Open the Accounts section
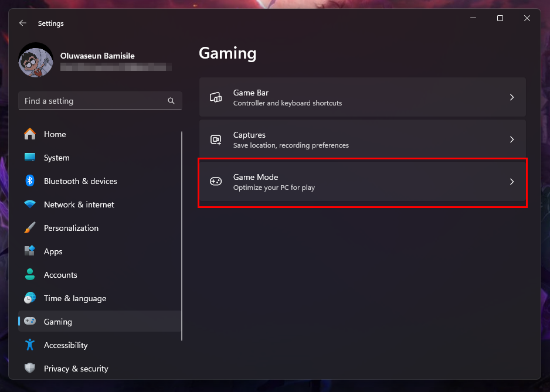The image size is (550, 392). tap(100, 275)
